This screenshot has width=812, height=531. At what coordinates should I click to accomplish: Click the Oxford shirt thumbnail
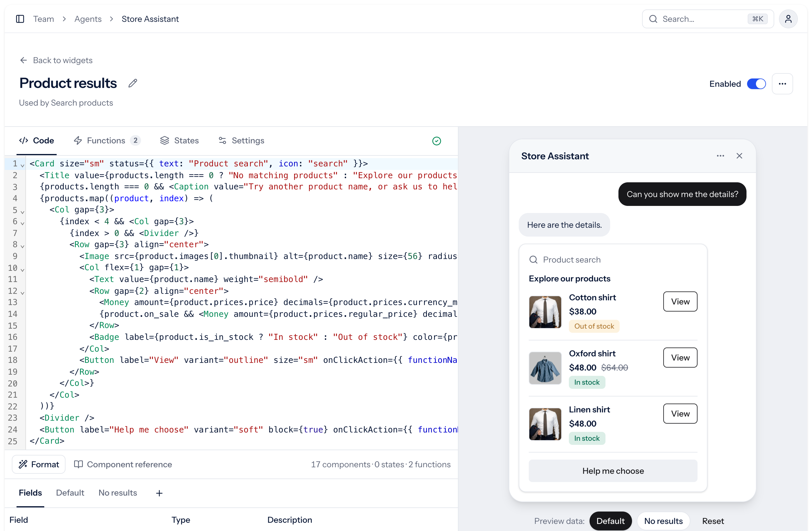(x=545, y=368)
